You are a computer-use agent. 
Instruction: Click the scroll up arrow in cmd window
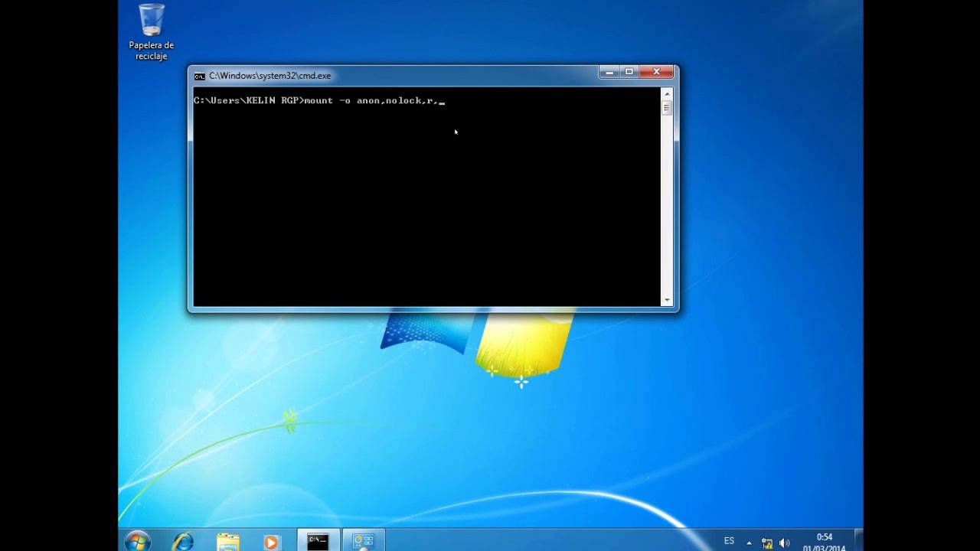tap(667, 94)
